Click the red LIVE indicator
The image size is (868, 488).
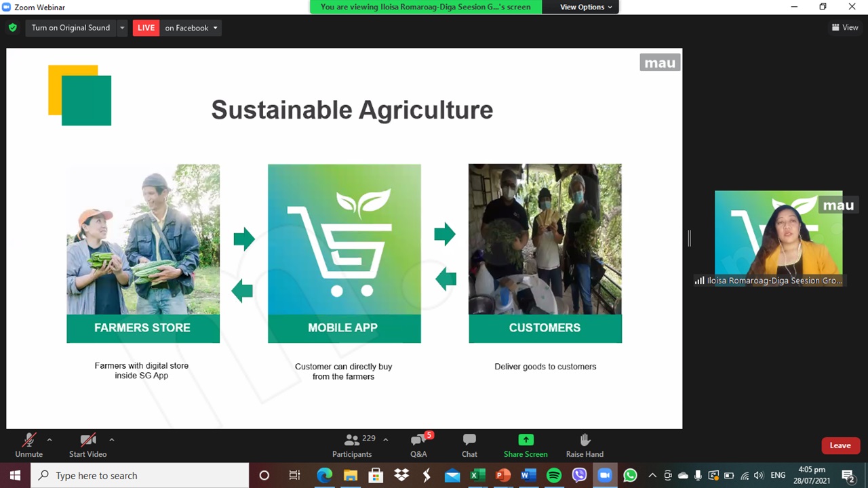pyautogui.click(x=146, y=28)
